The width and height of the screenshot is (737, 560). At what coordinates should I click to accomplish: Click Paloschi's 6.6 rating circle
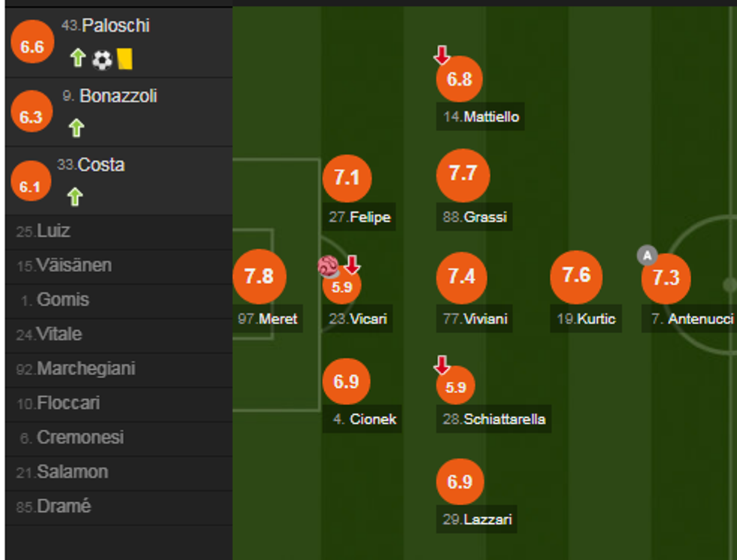(x=32, y=47)
